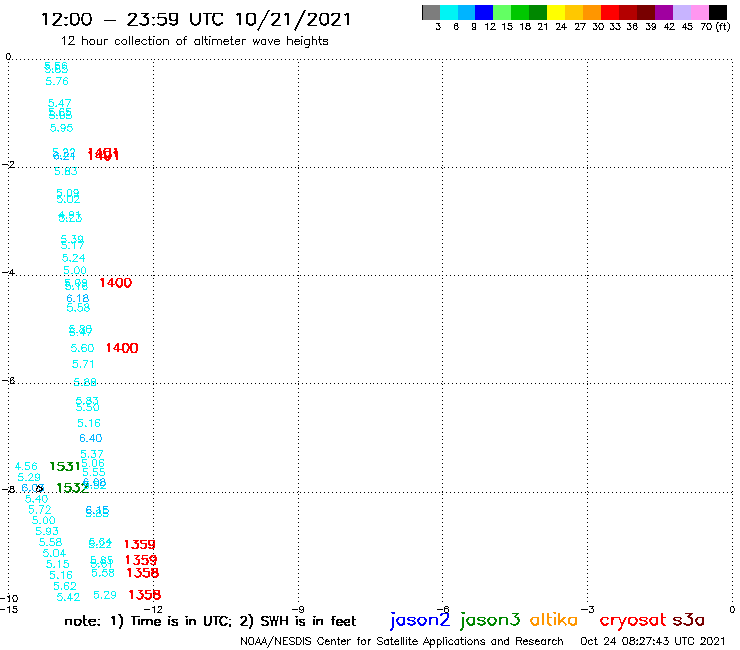Click the green jason3 satellite label
Viewport: 740px width, 650px height.
tap(490, 620)
